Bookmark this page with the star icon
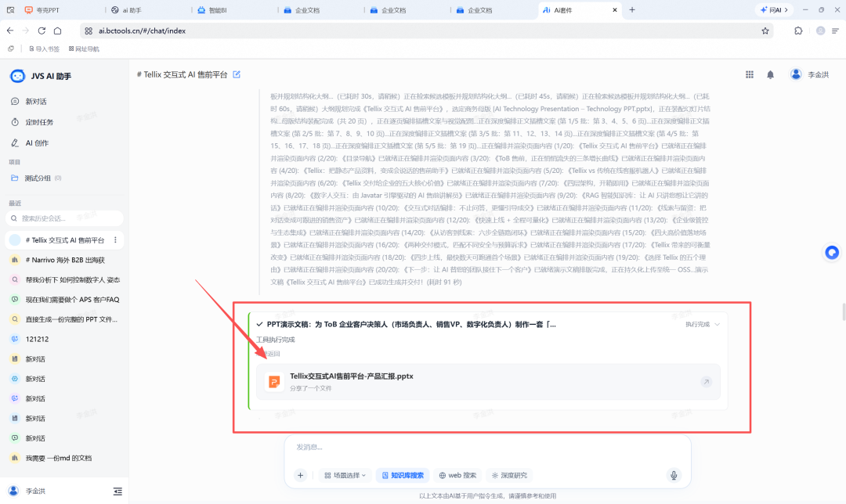The image size is (846, 504). 765,31
